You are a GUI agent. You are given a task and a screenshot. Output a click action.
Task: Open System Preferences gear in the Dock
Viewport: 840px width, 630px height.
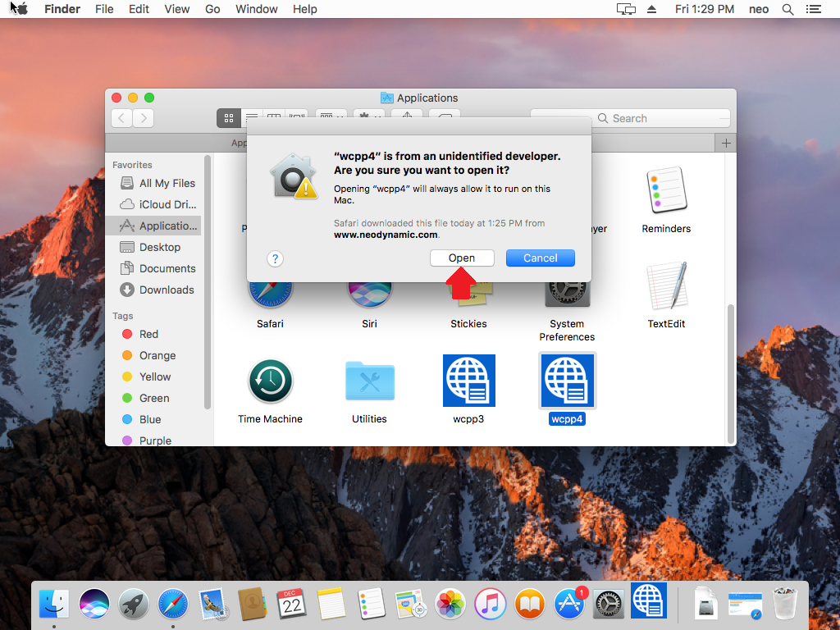coord(609,604)
